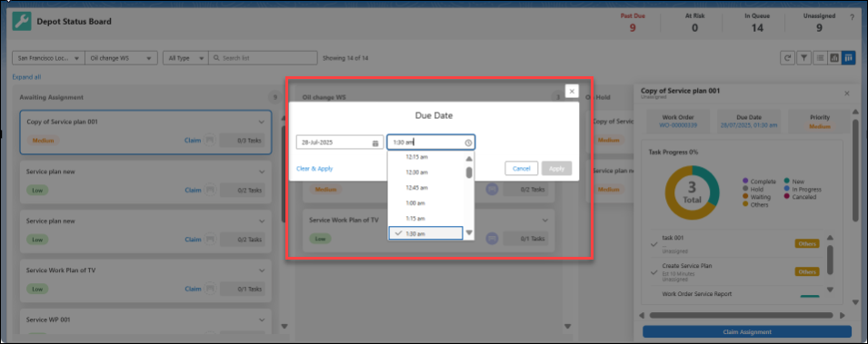Click task 001 row checkmark

[x=654, y=244]
